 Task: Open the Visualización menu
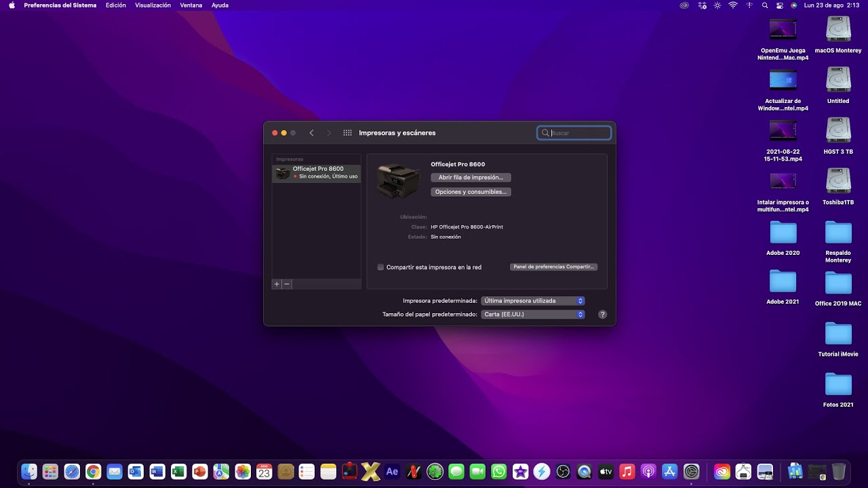click(153, 5)
